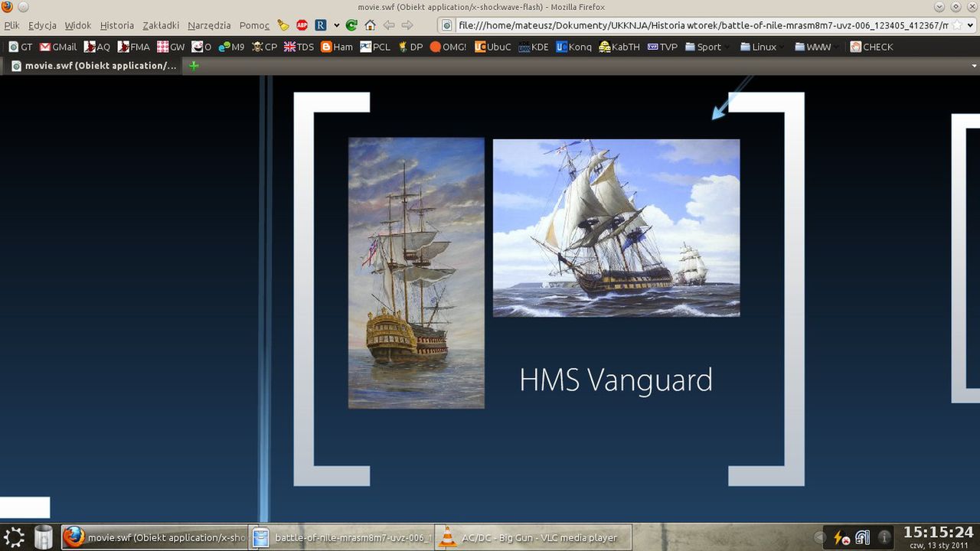Switch to battle-of-nile taskbar window
The width and height of the screenshot is (980, 551).
pos(341,537)
